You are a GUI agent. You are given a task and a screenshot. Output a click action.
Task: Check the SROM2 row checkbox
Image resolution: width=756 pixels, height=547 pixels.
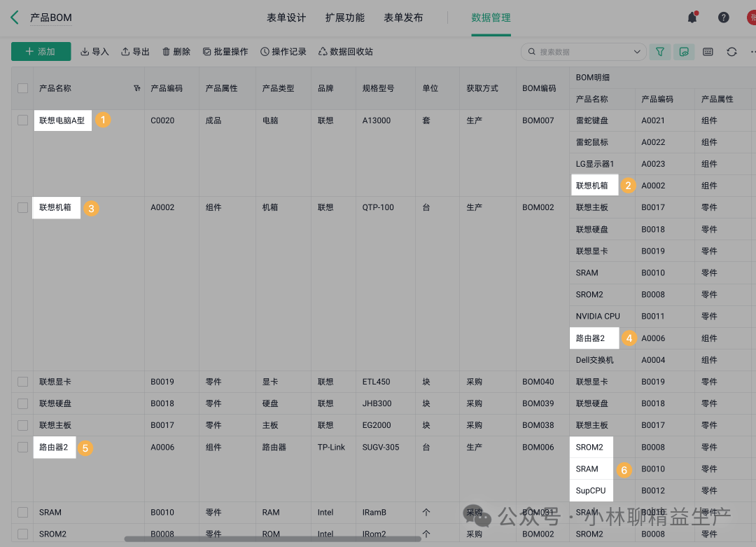(22, 534)
